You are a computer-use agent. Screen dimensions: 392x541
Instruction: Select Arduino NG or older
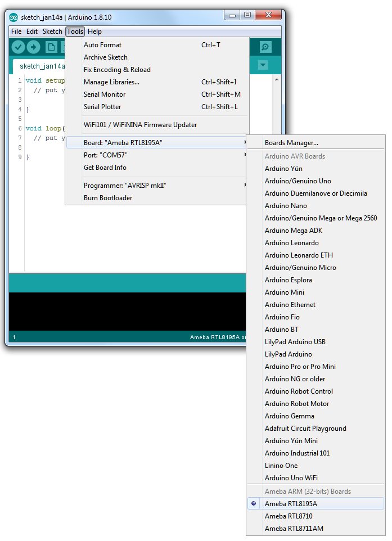click(316, 379)
